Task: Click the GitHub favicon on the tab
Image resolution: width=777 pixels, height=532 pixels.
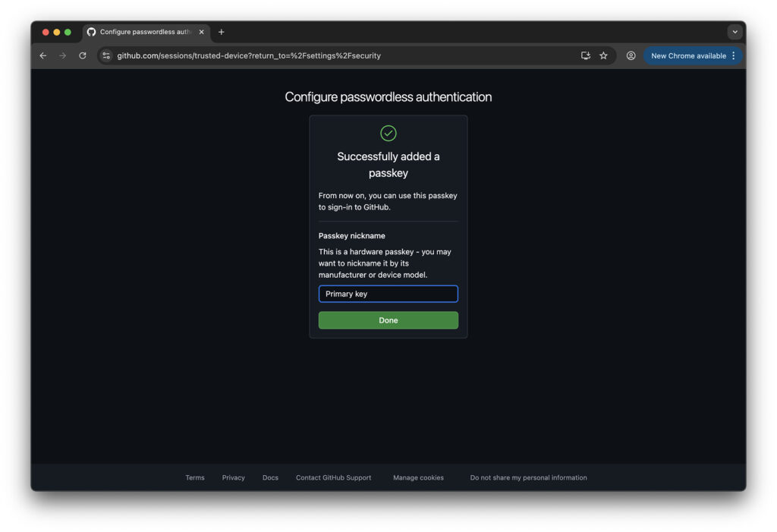Action: [x=91, y=32]
